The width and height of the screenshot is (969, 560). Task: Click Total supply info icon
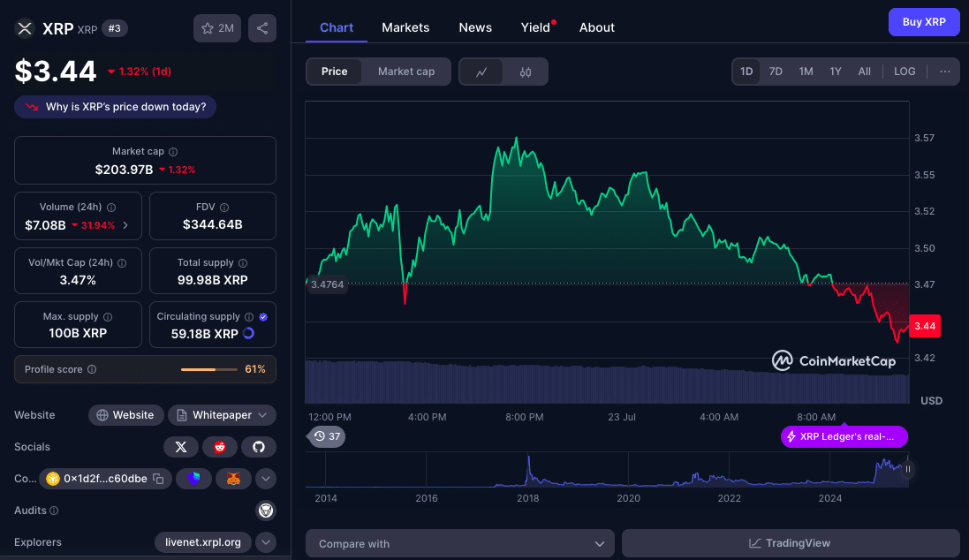click(243, 263)
